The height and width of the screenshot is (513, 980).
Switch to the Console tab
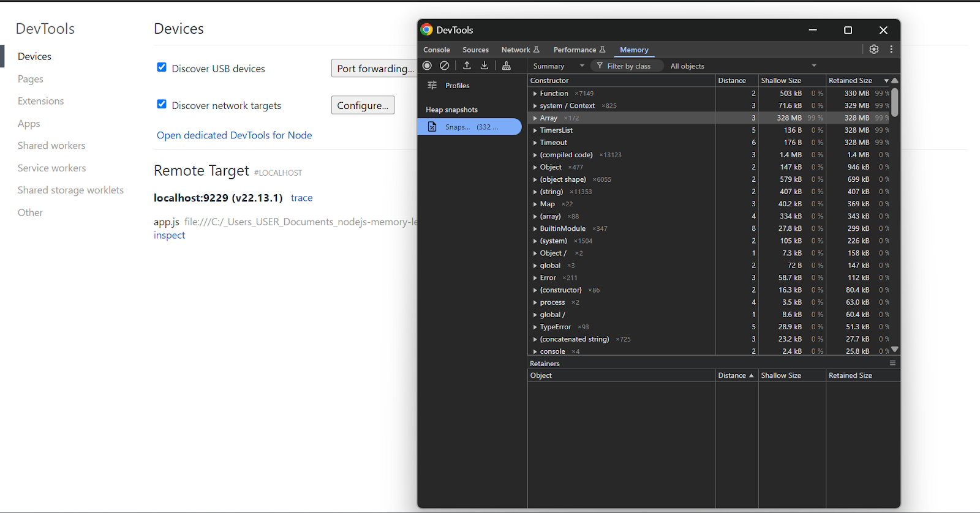coord(437,50)
